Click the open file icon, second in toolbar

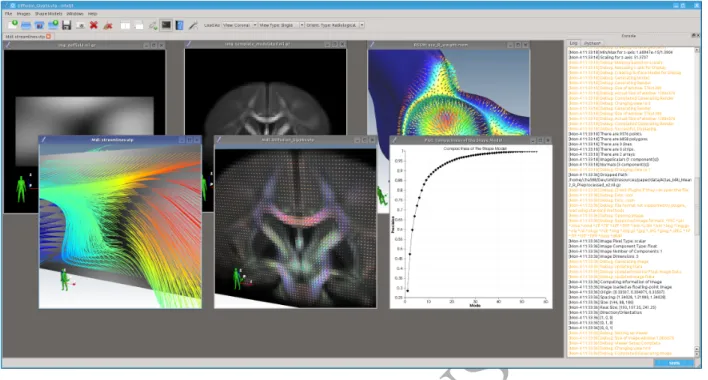point(26,25)
